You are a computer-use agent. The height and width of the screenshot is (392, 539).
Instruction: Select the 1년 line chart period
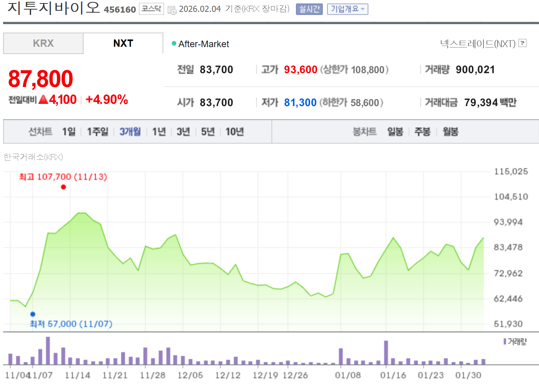click(159, 132)
